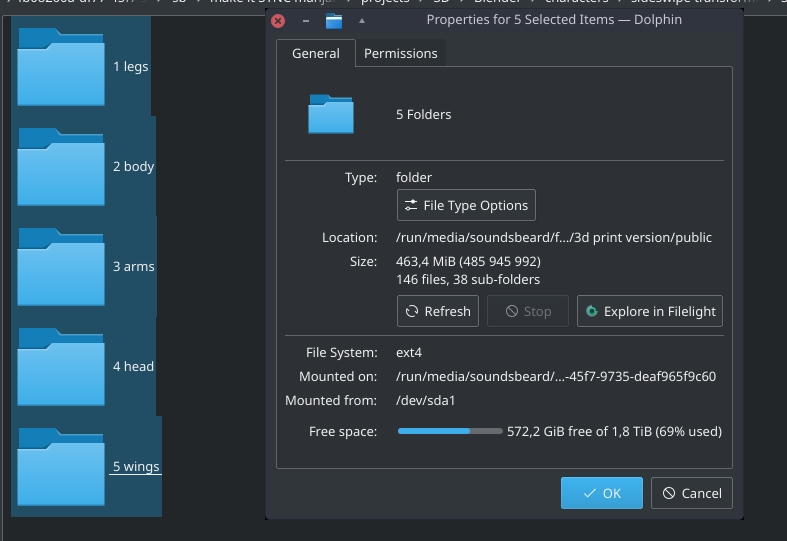
Task: Select the '4 head' folder icon
Action: click(x=61, y=366)
